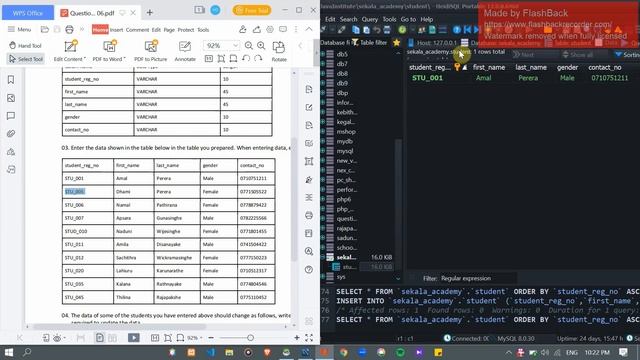Viewport: 640px width, 360px height.
Task: Open taskbar search magnifier
Action: point(27,352)
